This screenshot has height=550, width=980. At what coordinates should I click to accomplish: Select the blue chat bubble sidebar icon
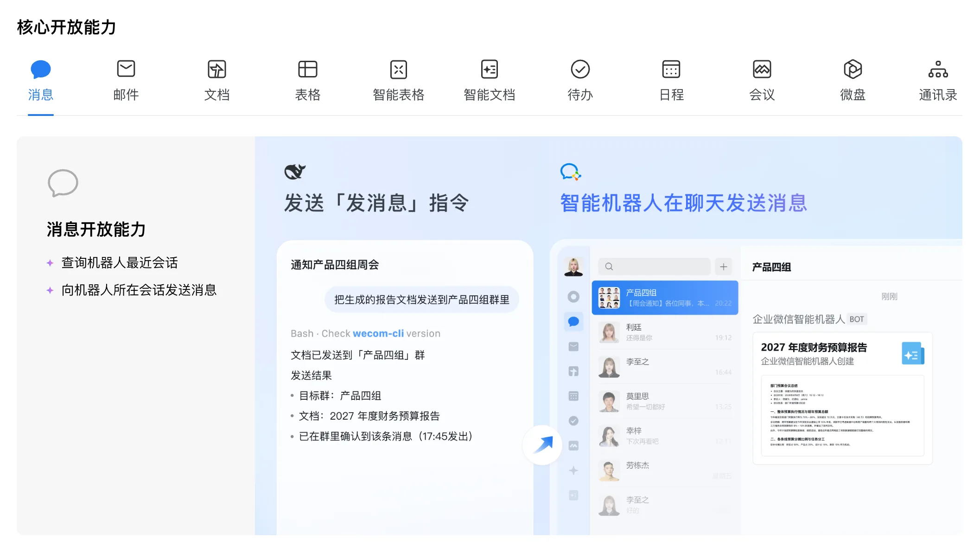point(573,321)
